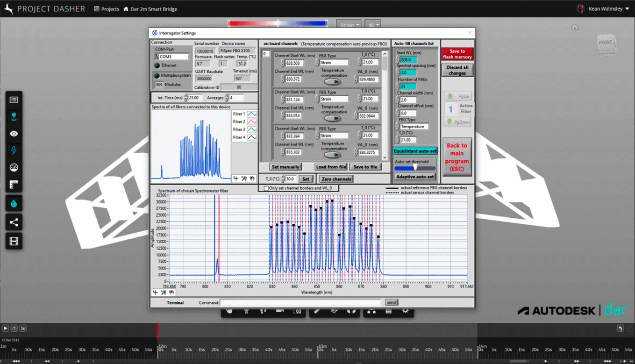Toggle first channel's Temperature compensation switch
Screen dimensions: 635x364
332,82
